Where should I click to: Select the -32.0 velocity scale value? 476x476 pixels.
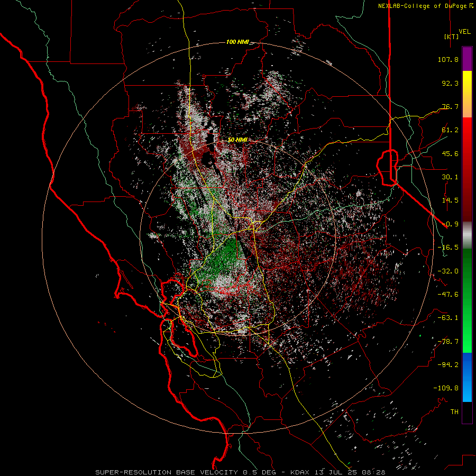tap(448, 271)
